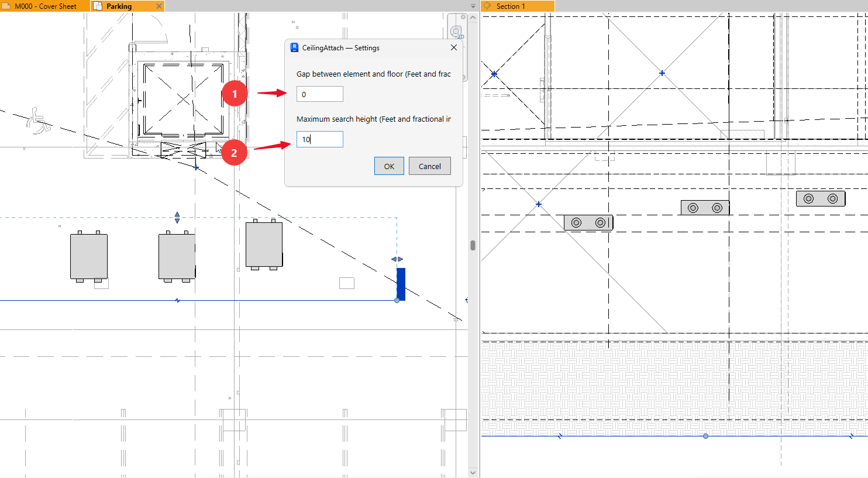The width and height of the screenshot is (868, 478).
Task: Click the Revit icon in the CeilingAttach dialog title
Action: click(295, 48)
